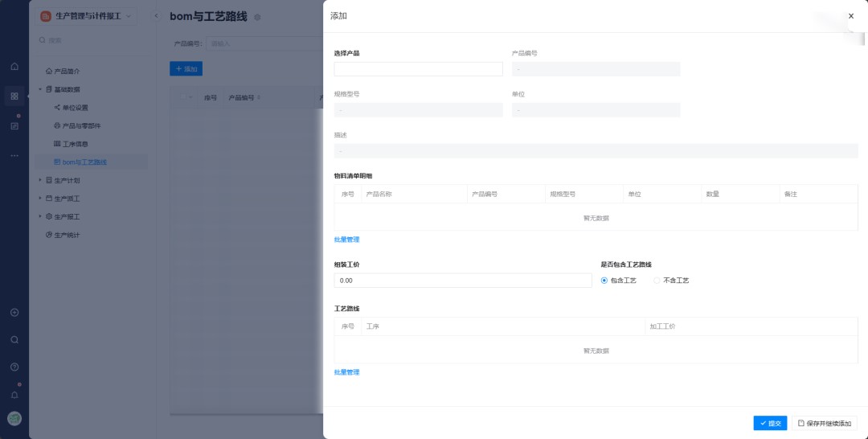Screen dimensions: 868x439
Task: Click the 保存并继续添加 button
Action: coord(825,423)
